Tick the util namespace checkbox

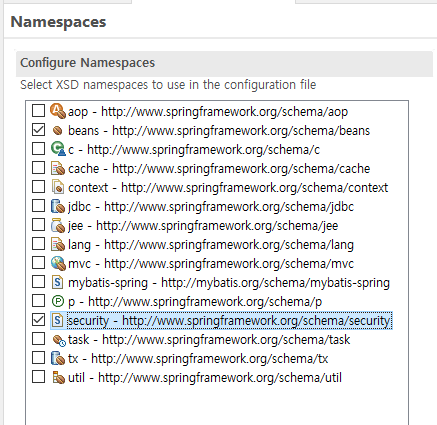click(38, 377)
